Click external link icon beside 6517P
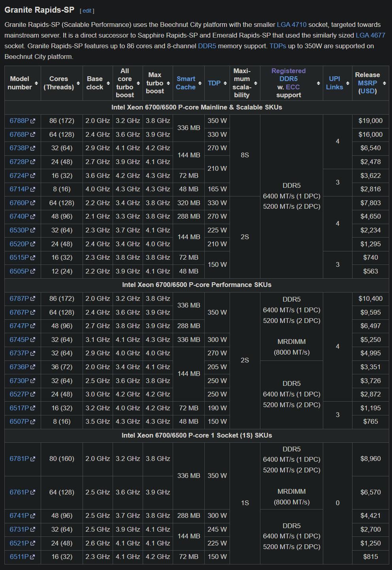The image size is (392, 570). 33,408
